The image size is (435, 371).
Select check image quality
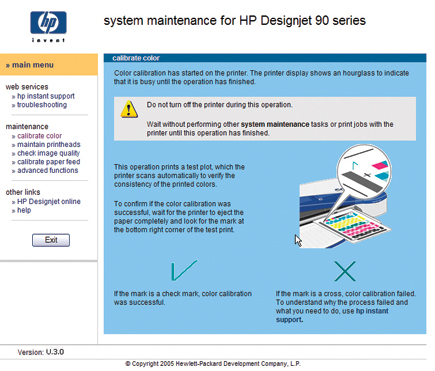[48, 153]
